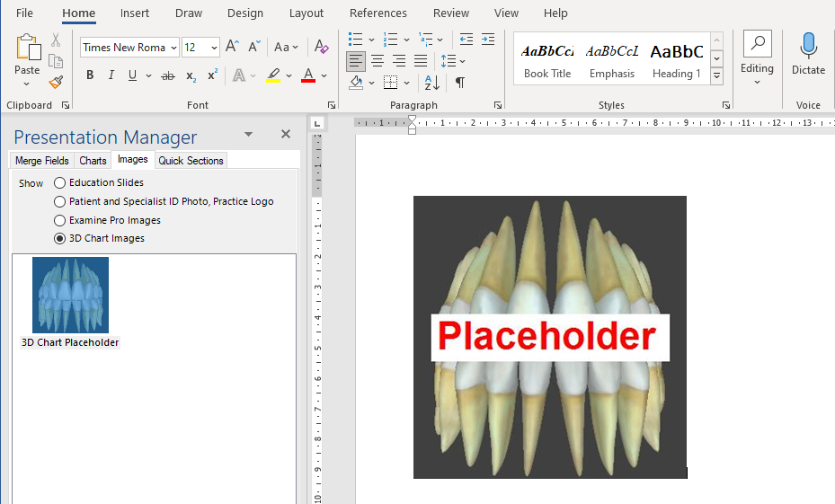
Task: Switch to the References tab
Action: [x=378, y=13]
